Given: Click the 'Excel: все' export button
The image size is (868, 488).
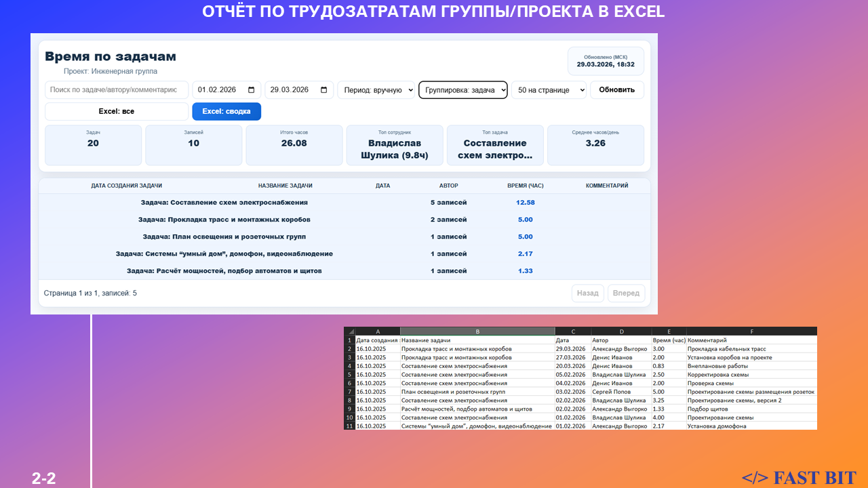Looking at the screenshot, I should click(117, 111).
